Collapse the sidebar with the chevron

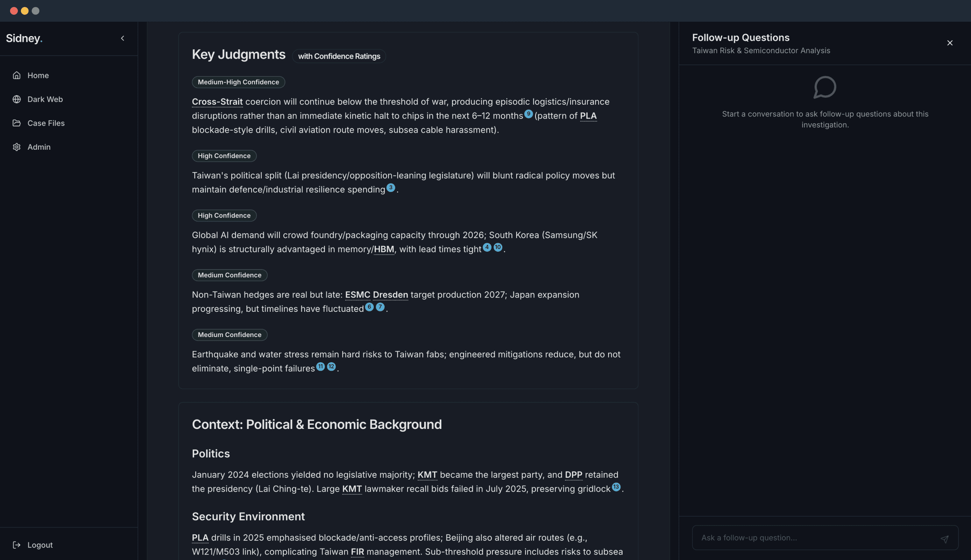coord(123,38)
